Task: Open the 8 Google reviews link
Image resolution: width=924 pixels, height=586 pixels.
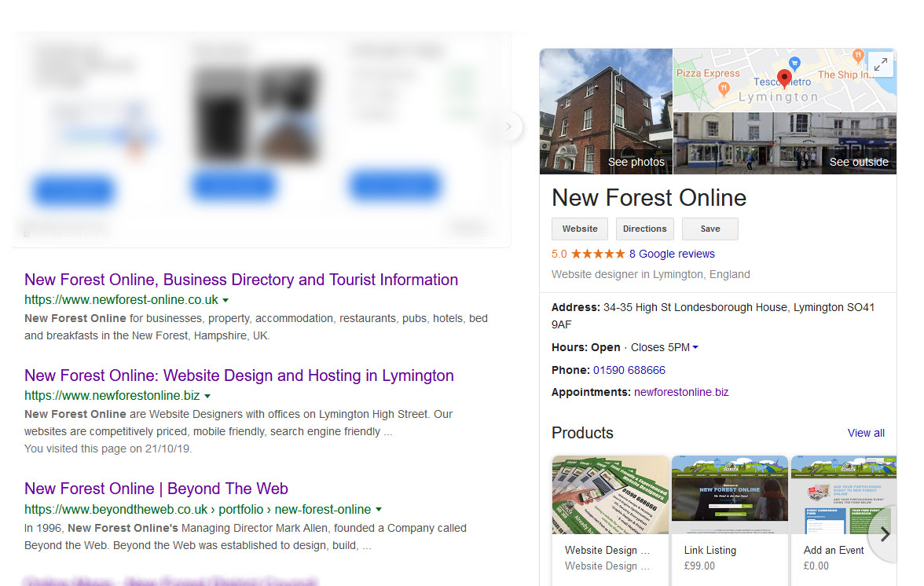Action: point(672,254)
